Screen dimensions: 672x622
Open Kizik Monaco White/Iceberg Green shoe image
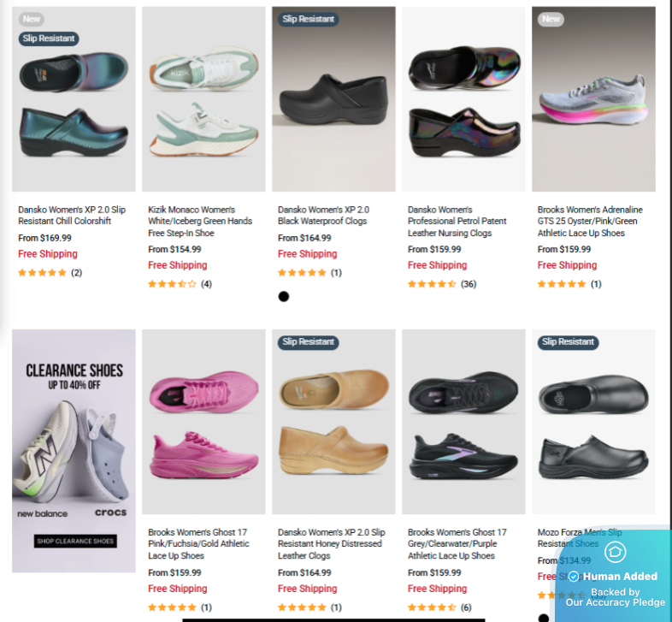pyautogui.click(x=203, y=99)
